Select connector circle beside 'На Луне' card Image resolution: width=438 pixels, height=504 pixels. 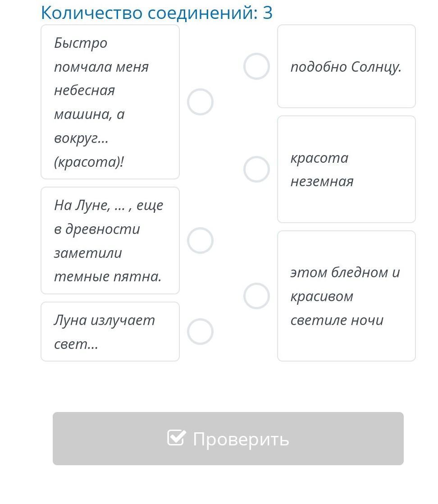[200, 240]
